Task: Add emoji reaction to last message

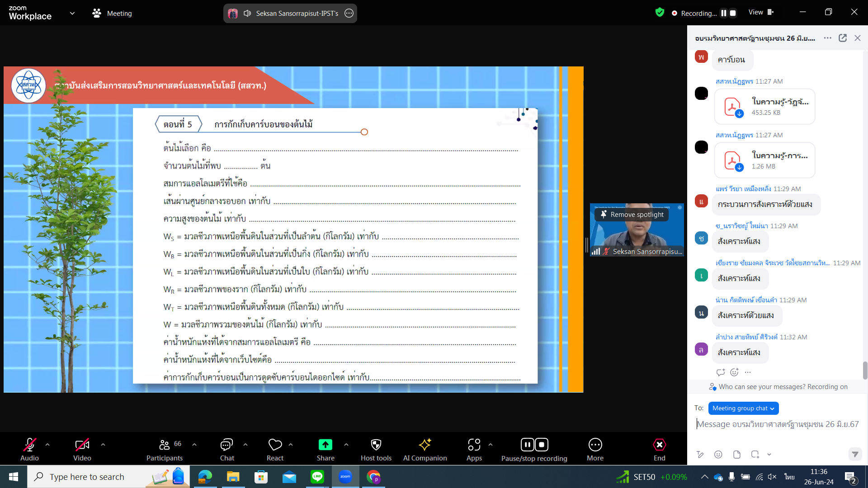Action: coord(734,372)
